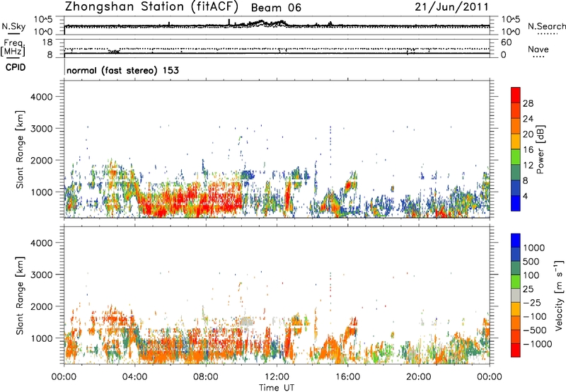
Task: Pick Power colorbar teal segment 8 to 12
Action: tap(516, 173)
